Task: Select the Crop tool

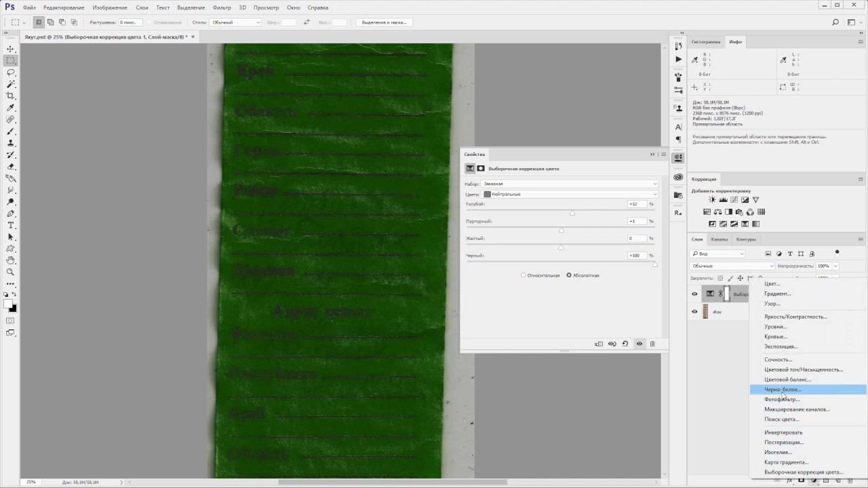Action: [x=11, y=96]
